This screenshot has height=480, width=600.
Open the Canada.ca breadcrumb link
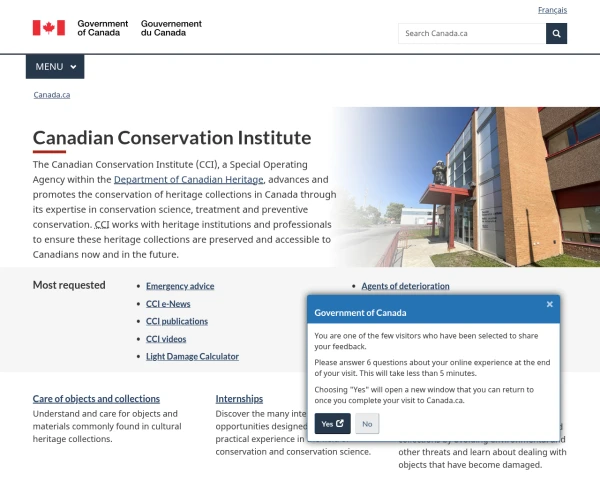tap(52, 95)
